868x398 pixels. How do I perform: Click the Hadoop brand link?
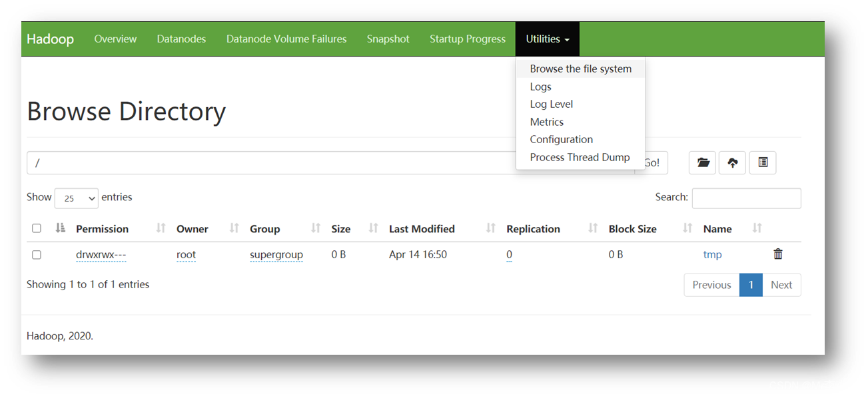point(50,39)
